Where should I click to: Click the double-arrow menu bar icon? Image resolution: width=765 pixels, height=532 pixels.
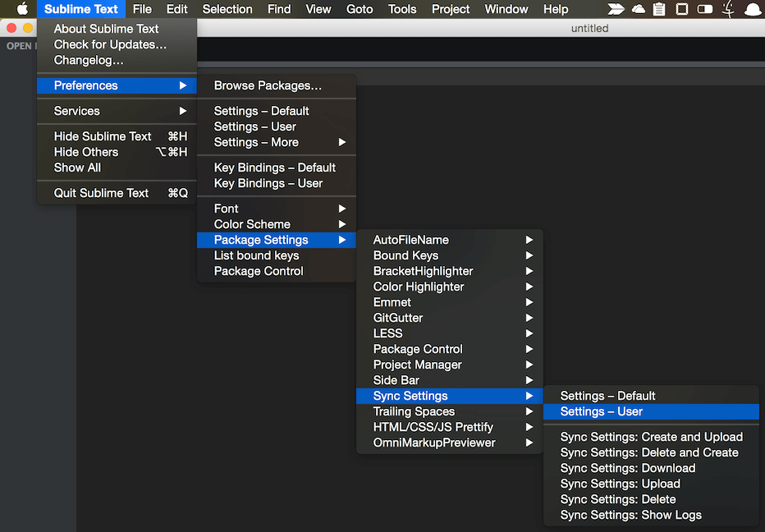point(616,9)
